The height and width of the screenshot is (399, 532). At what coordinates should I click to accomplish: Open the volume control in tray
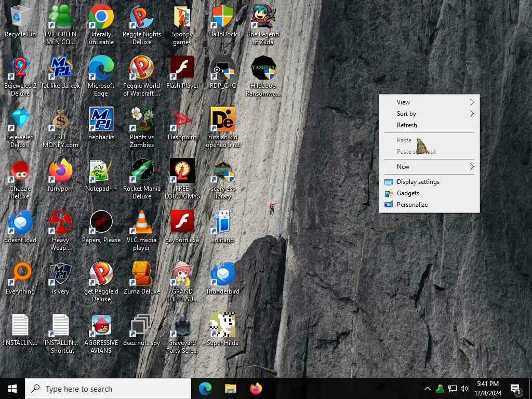(x=464, y=389)
